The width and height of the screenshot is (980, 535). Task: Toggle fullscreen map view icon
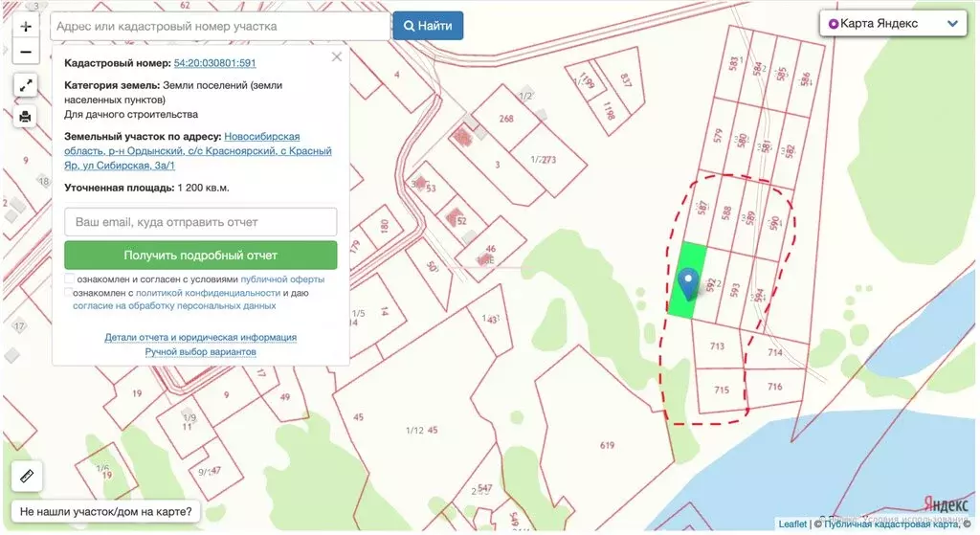point(26,85)
